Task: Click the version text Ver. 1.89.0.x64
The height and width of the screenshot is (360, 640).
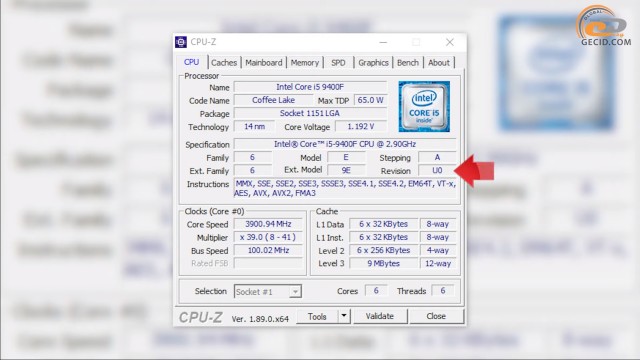Action: tap(260, 319)
